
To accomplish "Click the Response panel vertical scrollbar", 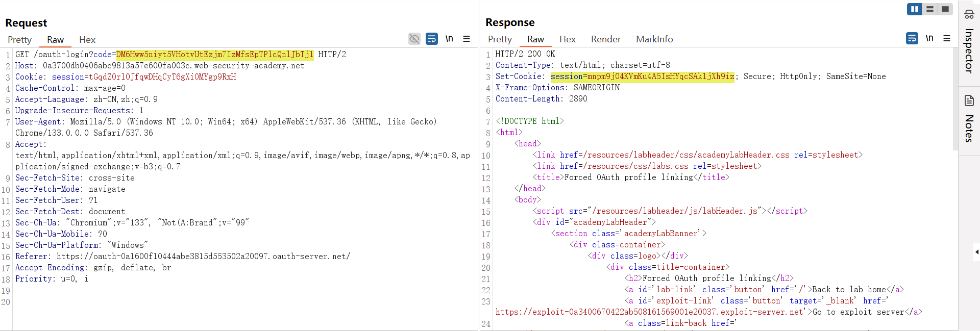I will pos(955,102).
